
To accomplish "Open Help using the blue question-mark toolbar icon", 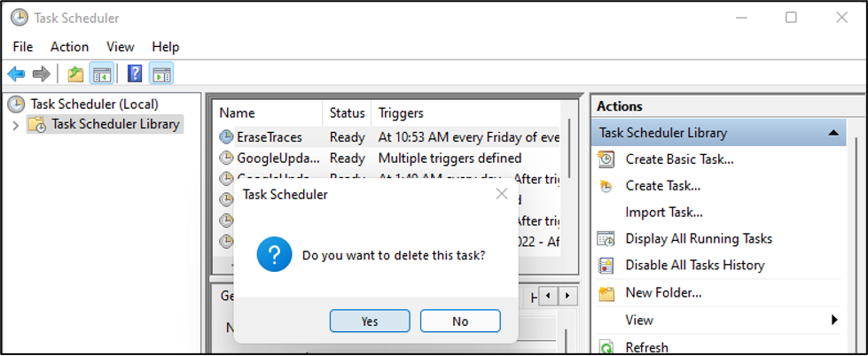I will [x=135, y=74].
